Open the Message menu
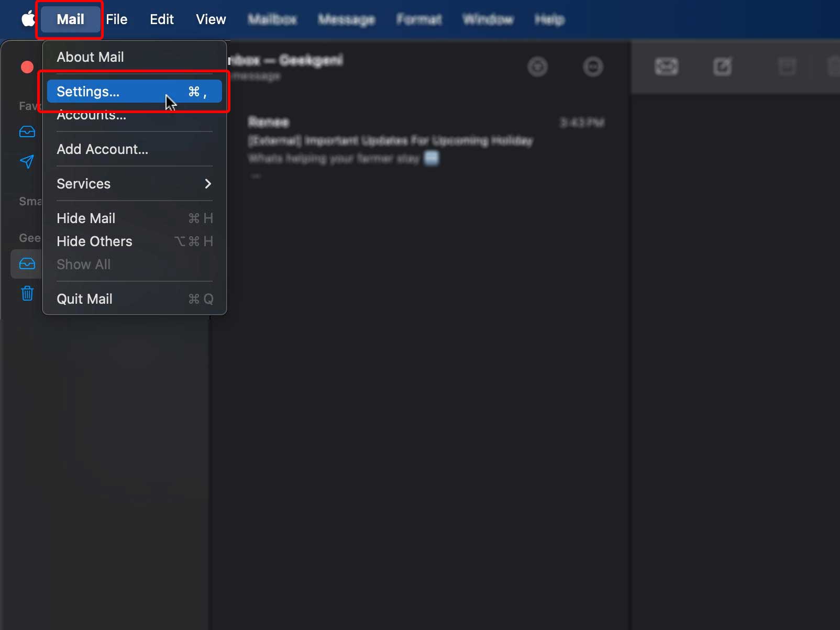Image resolution: width=840 pixels, height=630 pixels. (346, 19)
